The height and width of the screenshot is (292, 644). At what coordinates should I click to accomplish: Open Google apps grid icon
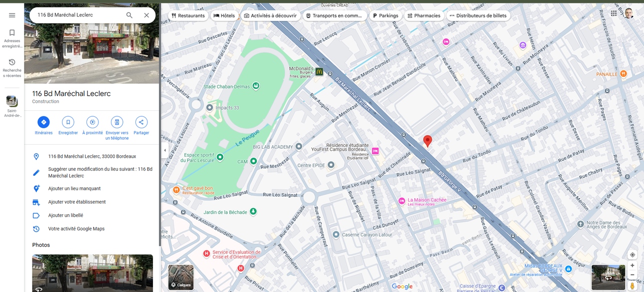pyautogui.click(x=614, y=13)
